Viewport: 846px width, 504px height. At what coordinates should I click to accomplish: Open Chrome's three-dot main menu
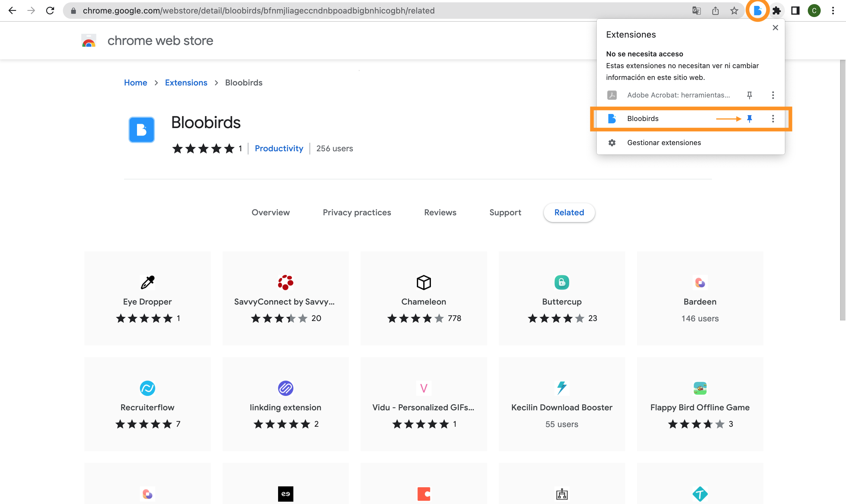pos(833,11)
